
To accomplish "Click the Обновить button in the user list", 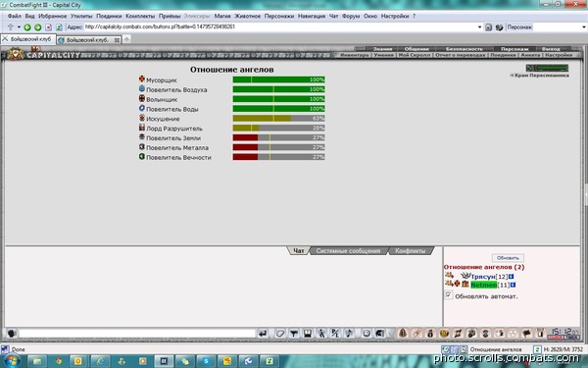I will [x=508, y=258].
